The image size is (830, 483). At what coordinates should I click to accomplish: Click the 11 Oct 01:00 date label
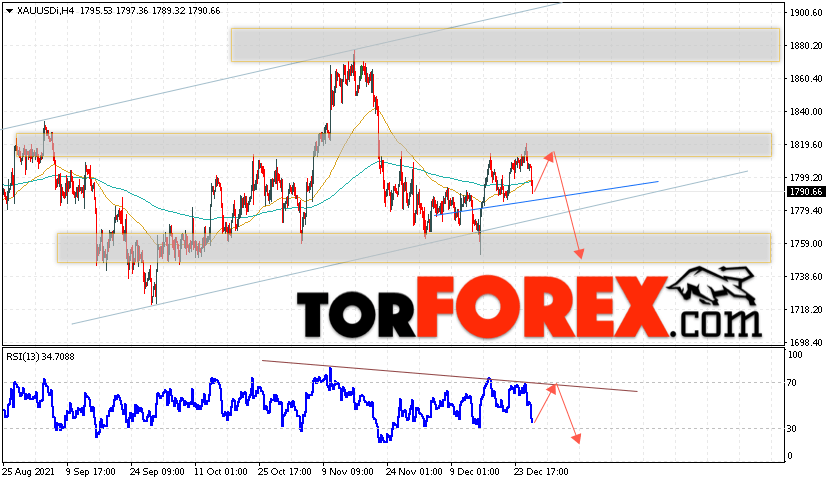(x=221, y=471)
